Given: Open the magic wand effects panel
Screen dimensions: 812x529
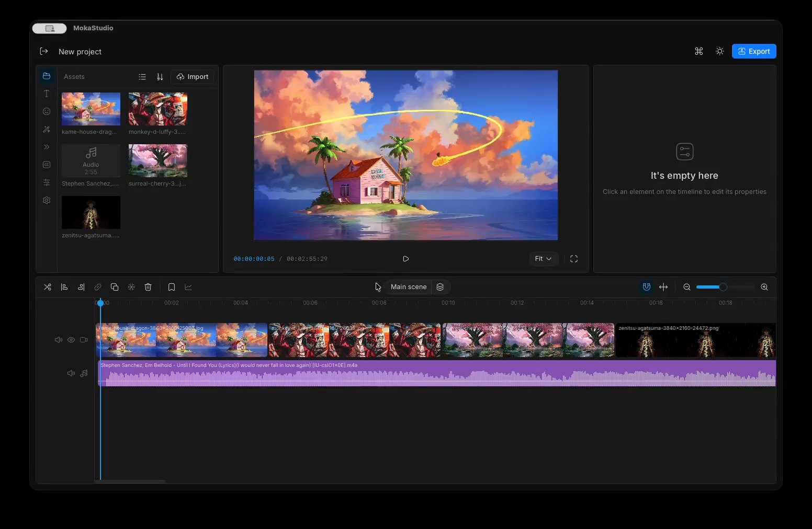Looking at the screenshot, I should pyautogui.click(x=47, y=129).
